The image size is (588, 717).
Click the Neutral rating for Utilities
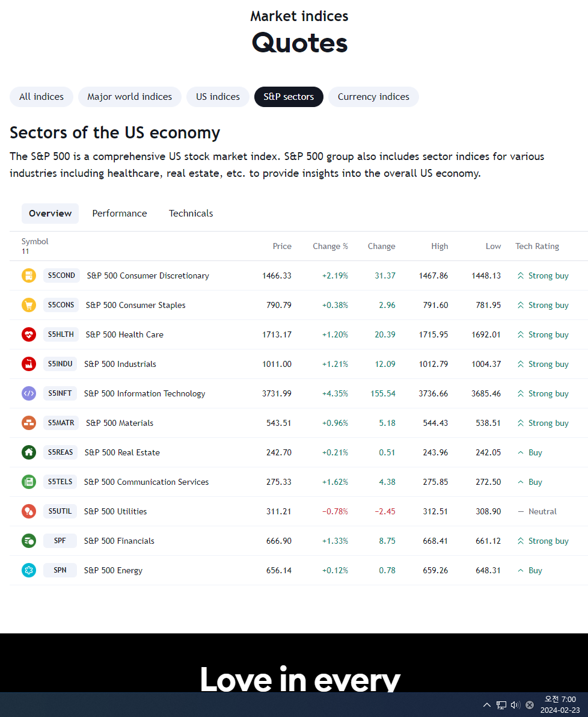point(537,511)
